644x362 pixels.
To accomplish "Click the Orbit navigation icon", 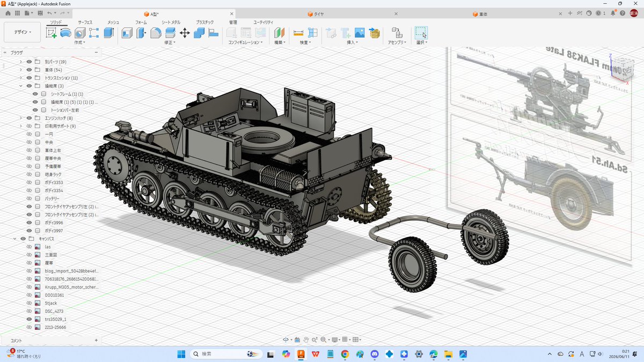I will (286, 339).
